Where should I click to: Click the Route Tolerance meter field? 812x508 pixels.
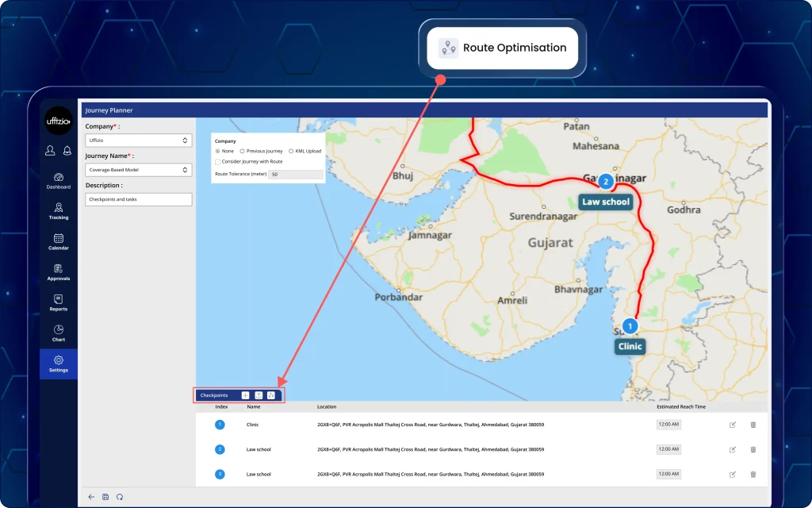pyautogui.click(x=296, y=174)
